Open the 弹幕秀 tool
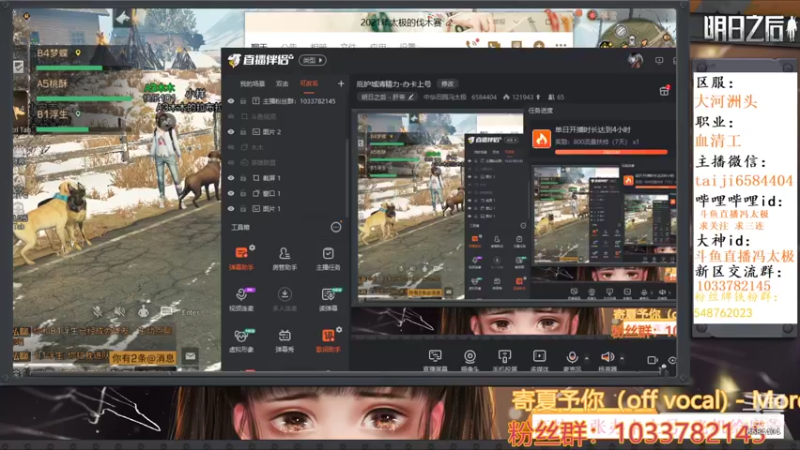Screen dimensions: 800x450 click(x=285, y=340)
